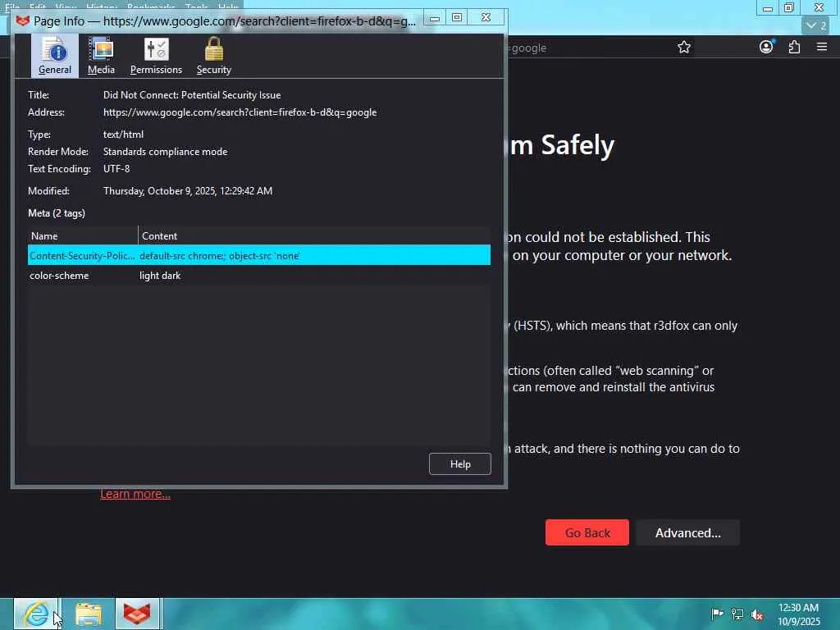Click the Address URL value text
This screenshot has width=840, height=630.
[240, 112]
